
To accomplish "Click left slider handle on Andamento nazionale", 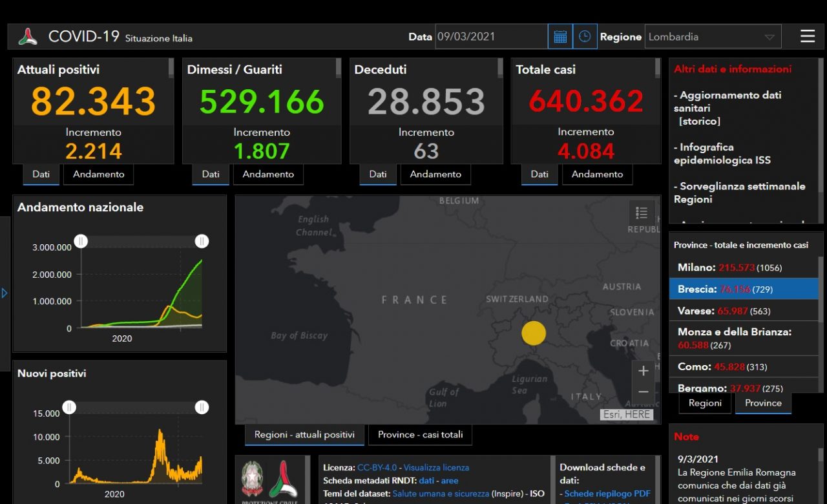I will point(81,241).
